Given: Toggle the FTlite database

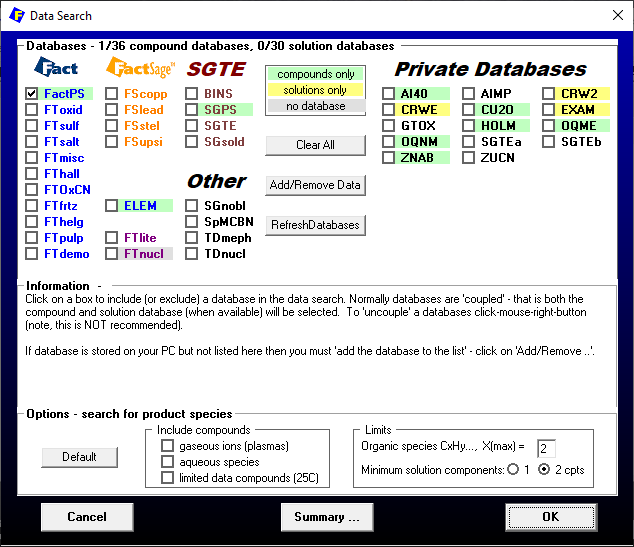Looking at the screenshot, I should click(x=112, y=238).
